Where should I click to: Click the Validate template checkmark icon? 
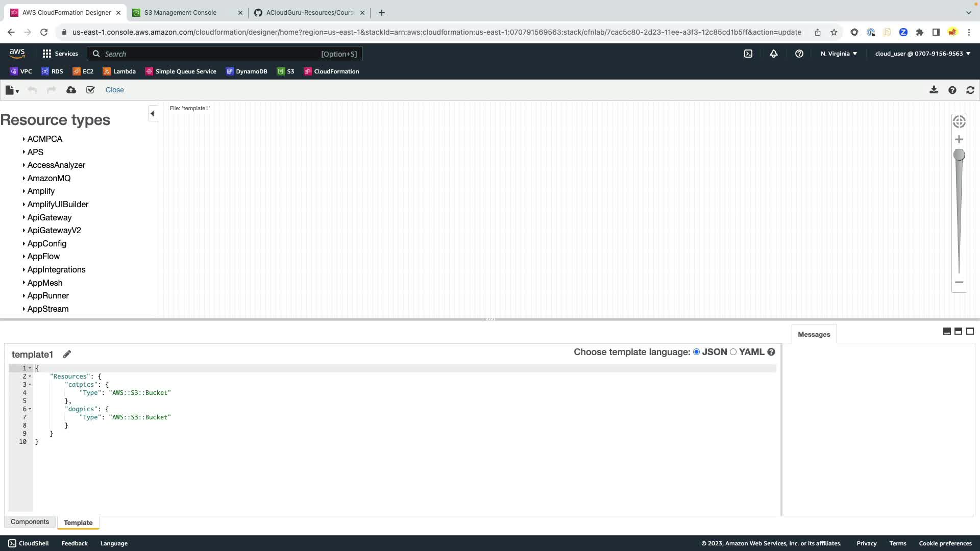(x=90, y=90)
